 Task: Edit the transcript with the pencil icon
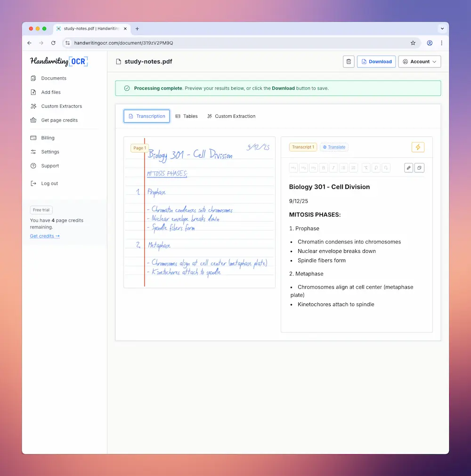(408, 168)
